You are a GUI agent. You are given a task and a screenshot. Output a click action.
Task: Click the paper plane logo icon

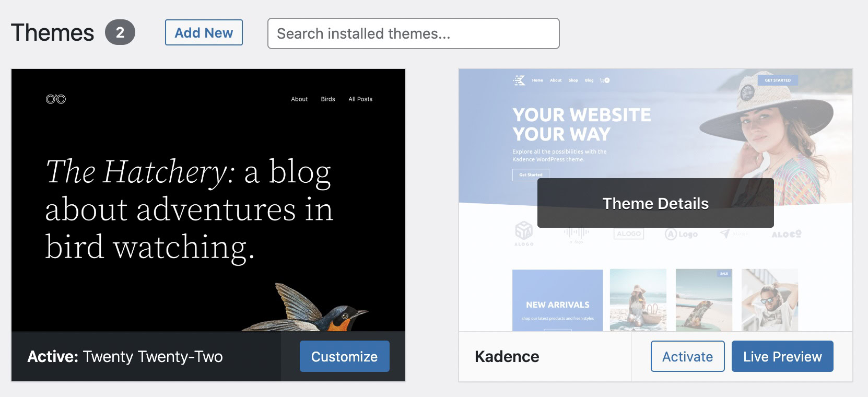[724, 233]
